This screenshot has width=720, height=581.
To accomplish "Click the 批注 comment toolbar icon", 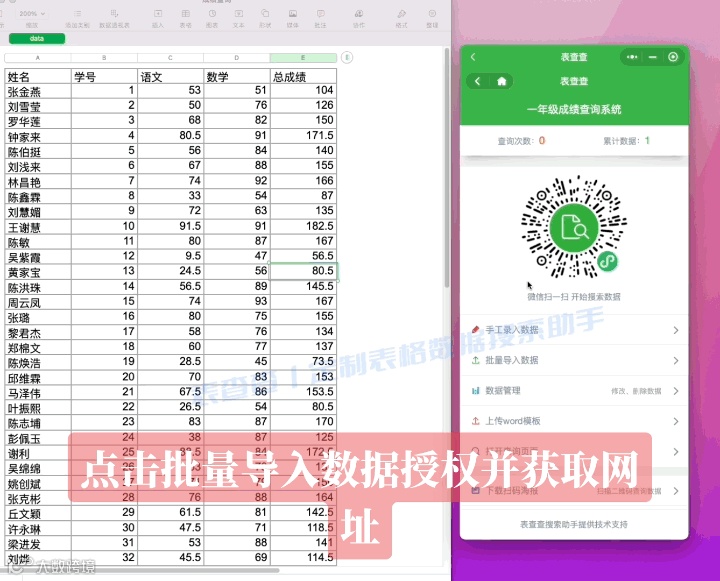I will click(321, 14).
